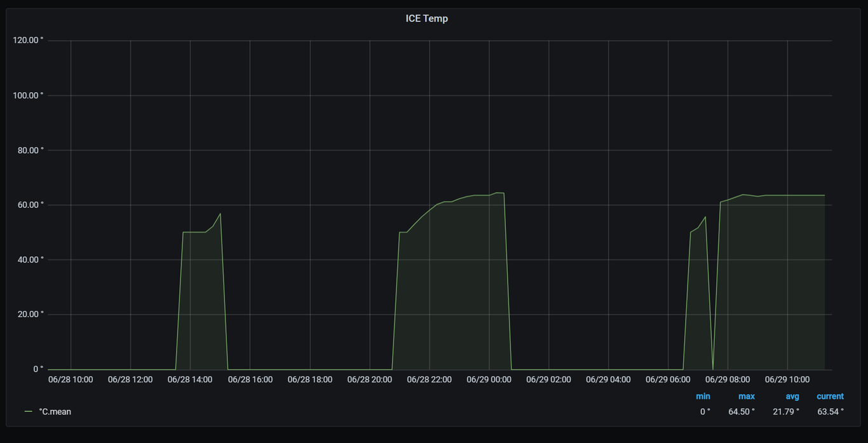Sort legend by avg column header
Screen dimensions: 868x443
[x=792, y=396]
